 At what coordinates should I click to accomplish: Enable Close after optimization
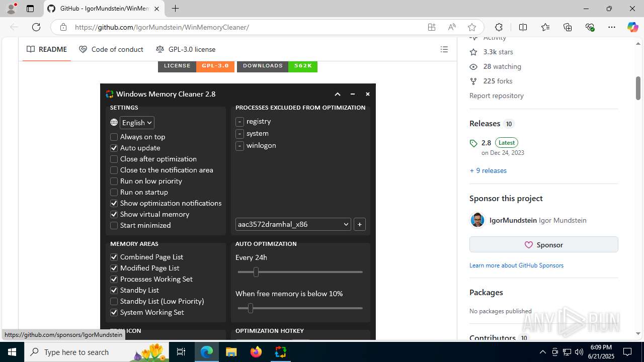(x=114, y=159)
